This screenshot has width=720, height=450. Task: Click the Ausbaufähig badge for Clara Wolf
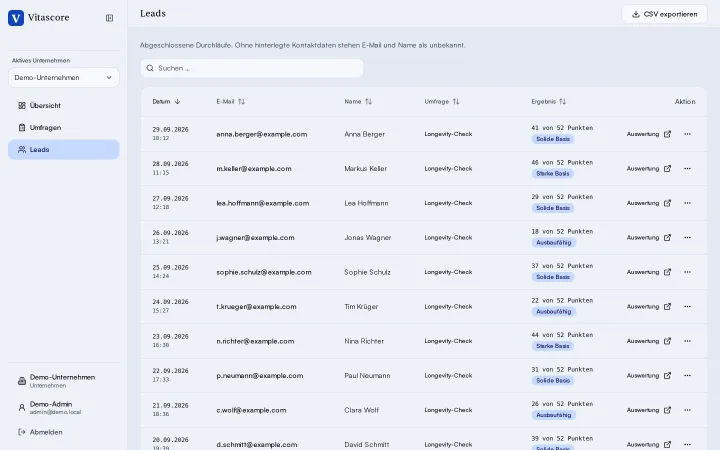click(x=554, y=415)
